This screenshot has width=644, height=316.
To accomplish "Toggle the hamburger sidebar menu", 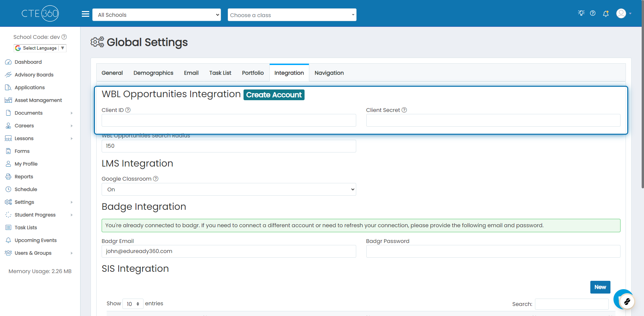I will pos(86,14).
